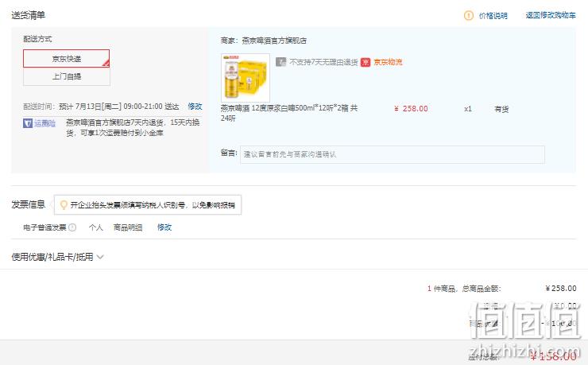Open the 价格说明 link
This screenshot has height=365, width=588.
493,16
